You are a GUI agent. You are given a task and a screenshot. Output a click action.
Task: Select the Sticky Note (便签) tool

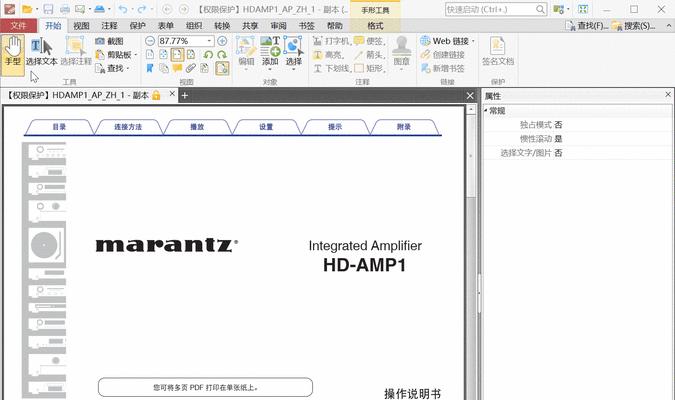tap(369, 41)
